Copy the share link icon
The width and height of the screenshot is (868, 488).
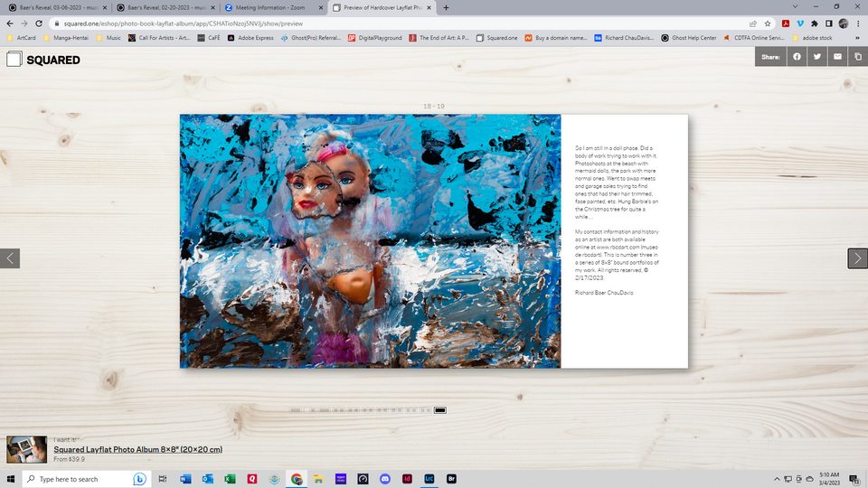[858, 56]
